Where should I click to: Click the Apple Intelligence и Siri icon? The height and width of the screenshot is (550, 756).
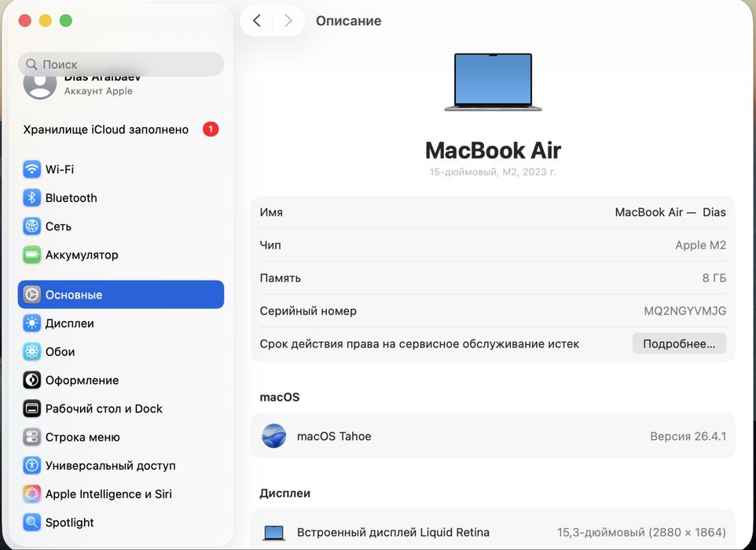click(31, 493)
